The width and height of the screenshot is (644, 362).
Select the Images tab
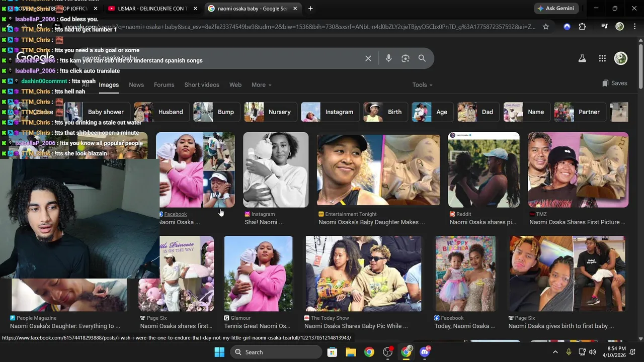click(x=109, y=85)
